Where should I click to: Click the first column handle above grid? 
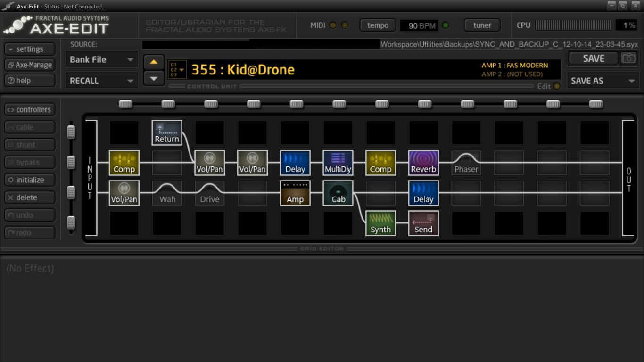125,104
